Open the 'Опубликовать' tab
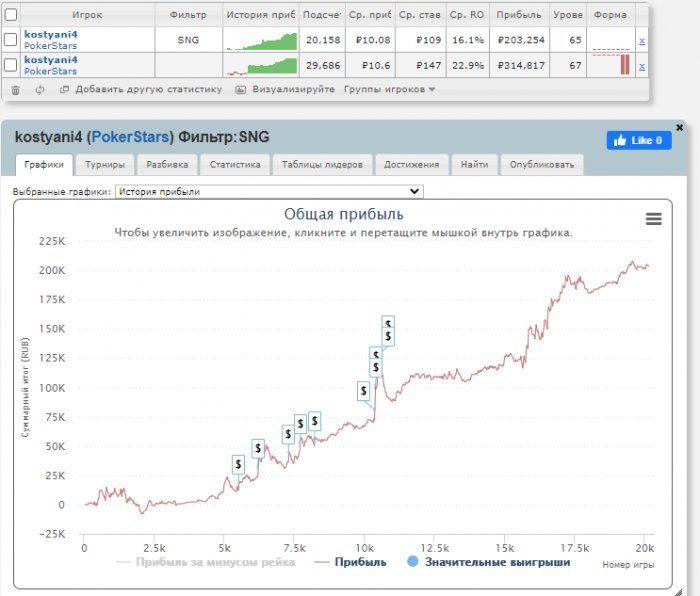Image resolution: width=700 pixels, height=596 pixels. click(542, 165)
